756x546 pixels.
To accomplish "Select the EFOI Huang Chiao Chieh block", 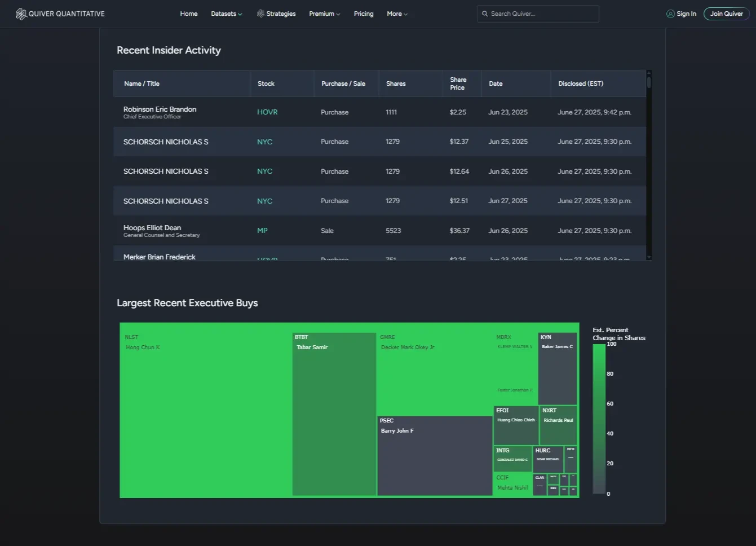I will click(x=516, y=425).
